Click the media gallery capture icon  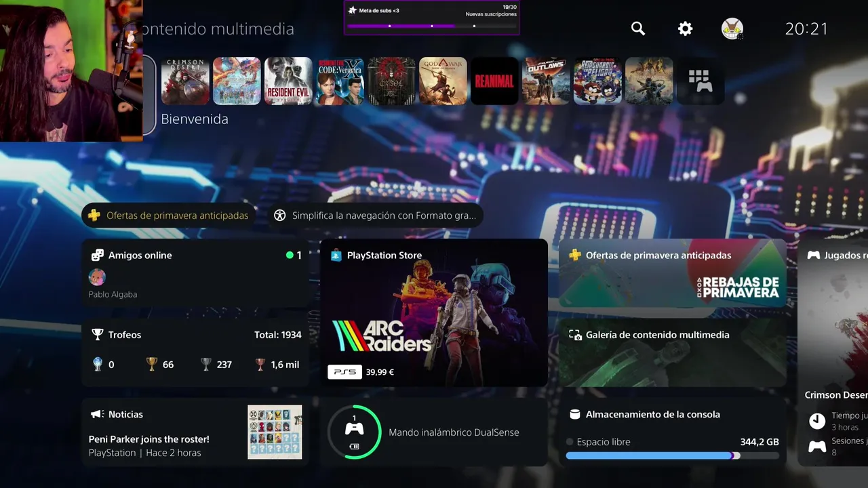pyautogui.click(x=575, y=335)
